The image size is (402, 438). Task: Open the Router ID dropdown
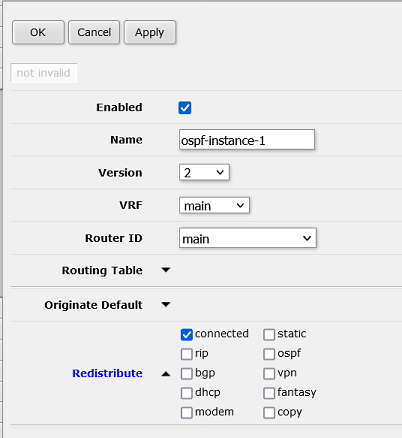248,238
